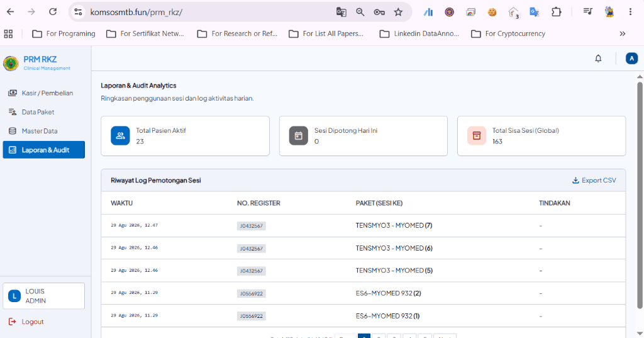Screen dimensions: 644x338
Task: Open saved passwords key icon
Action: point(379,13)
